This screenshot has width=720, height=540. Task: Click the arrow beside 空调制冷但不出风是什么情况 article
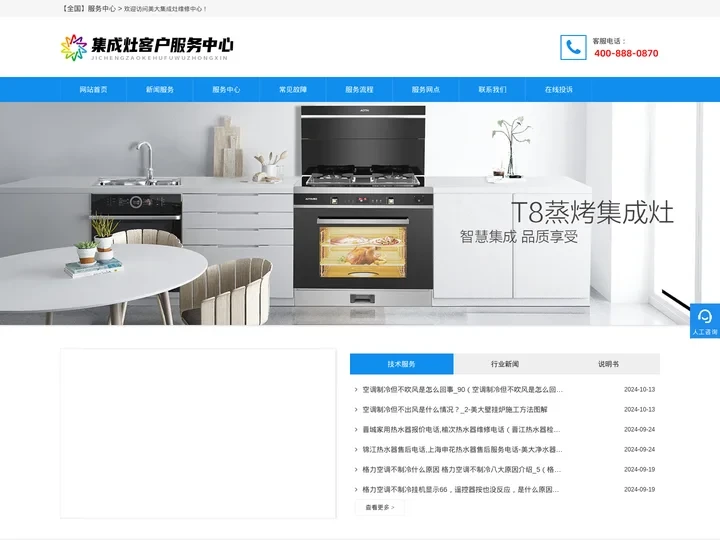point(356,410)
